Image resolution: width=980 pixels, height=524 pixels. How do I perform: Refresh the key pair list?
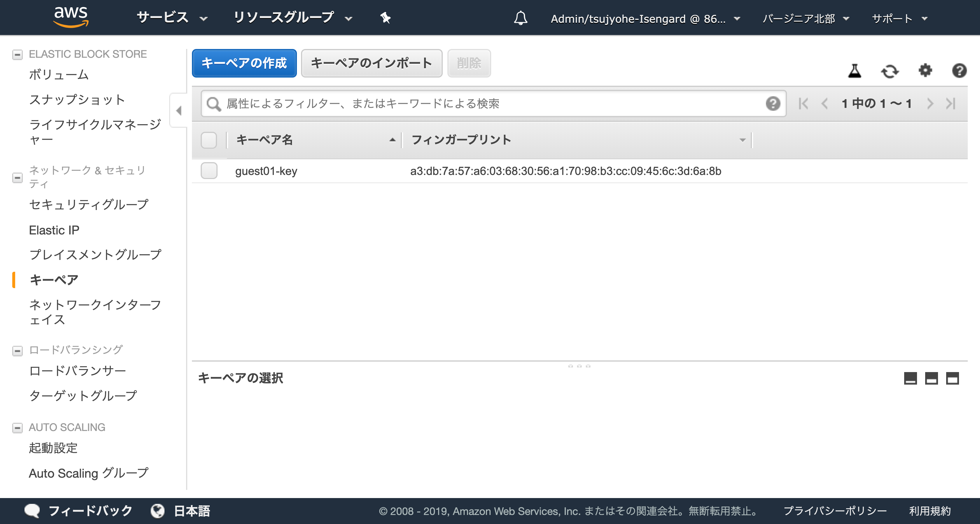890,71
